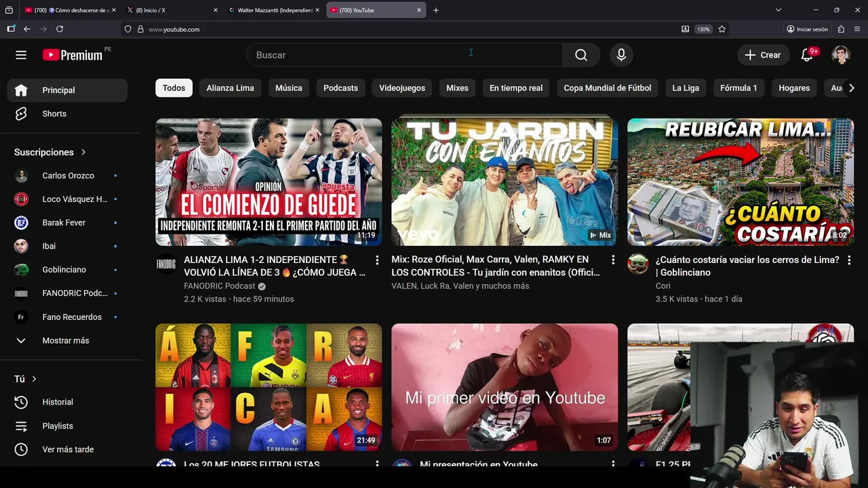
Task: Select the Hogares chip
Action: 794,88
